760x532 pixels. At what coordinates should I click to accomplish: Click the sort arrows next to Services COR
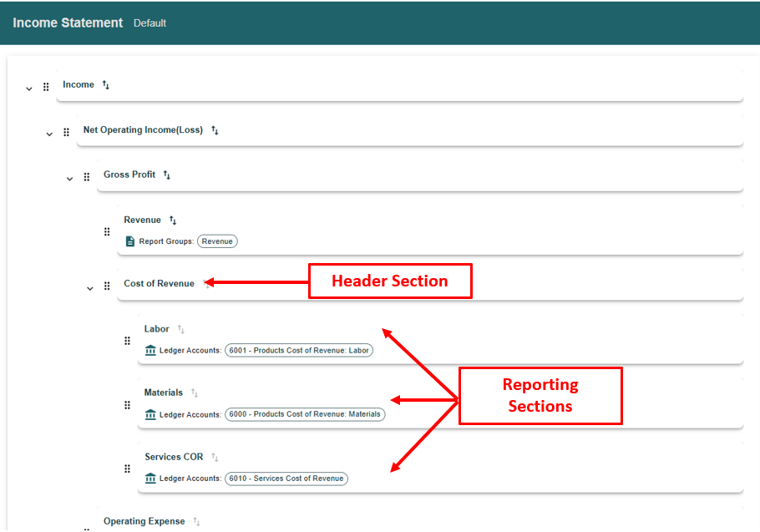[x=215, y=458]
